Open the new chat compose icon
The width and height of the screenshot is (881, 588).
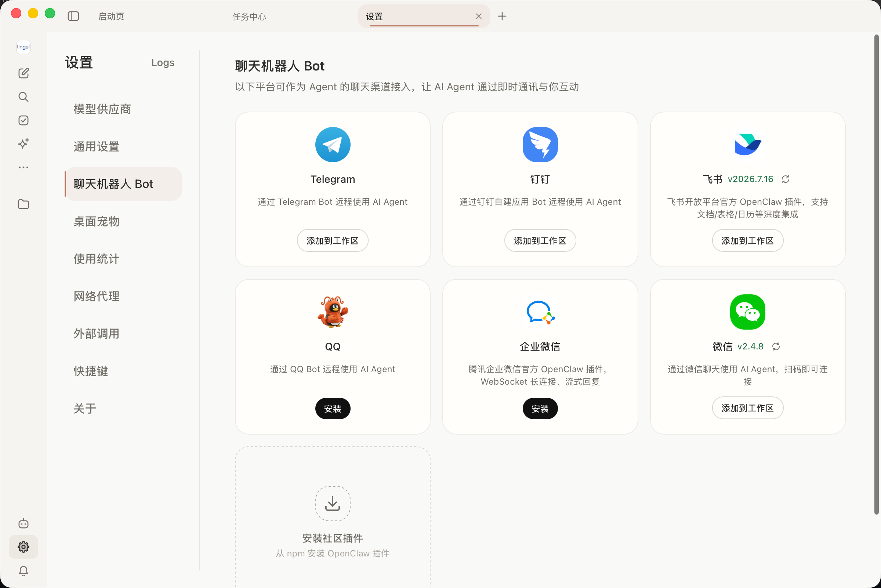point(23,73)
